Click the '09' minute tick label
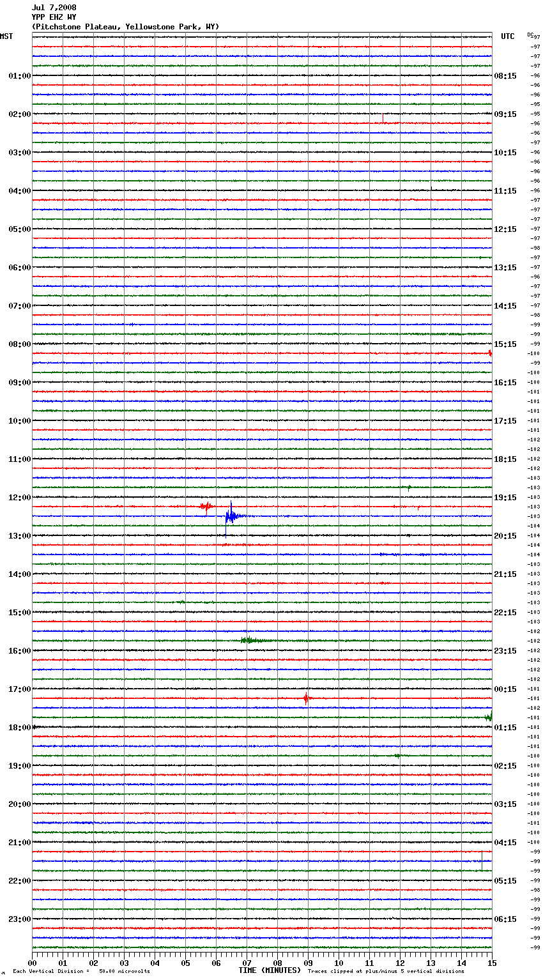 tap(308, 963)
